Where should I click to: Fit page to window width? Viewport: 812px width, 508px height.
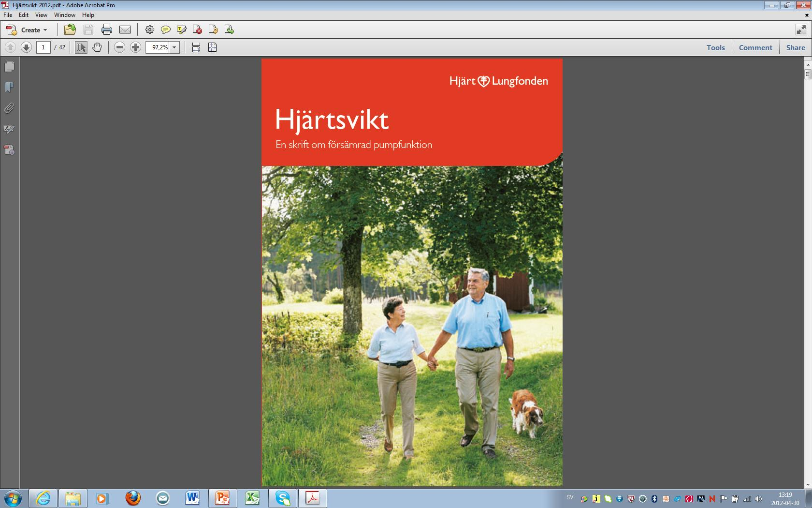coord(196,47)
